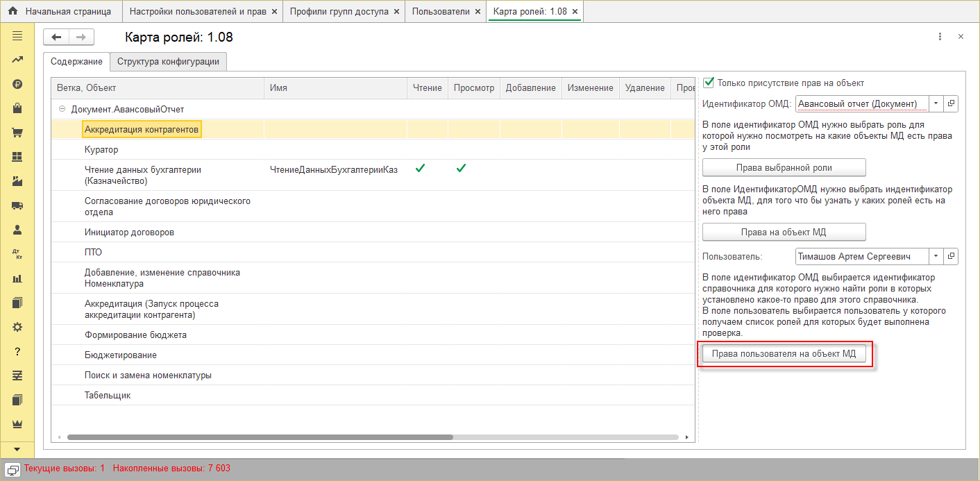Toggle Только присутствие прав на объект checkbox

(x=709, y=82)
